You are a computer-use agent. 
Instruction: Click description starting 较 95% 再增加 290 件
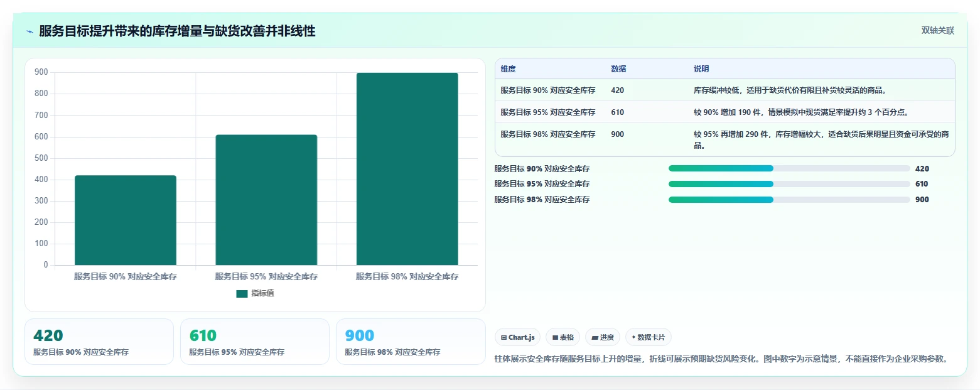pyautogui.click(x=821, y=139)
